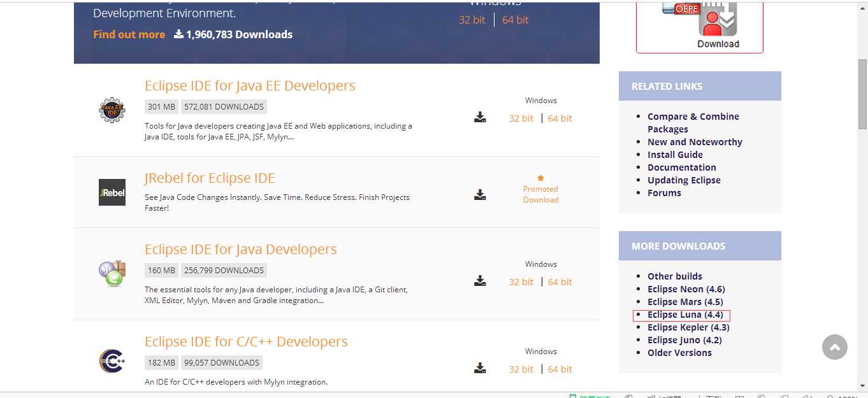868x398 pixels.
Task: Click the 572,081 DOWNLOADS badge
Action: [224, 106]
